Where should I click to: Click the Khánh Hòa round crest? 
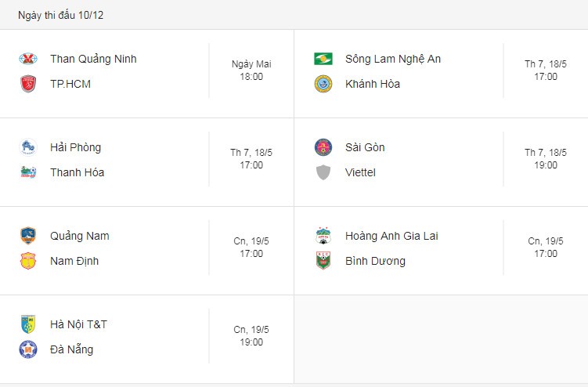[x=323, y=84]
